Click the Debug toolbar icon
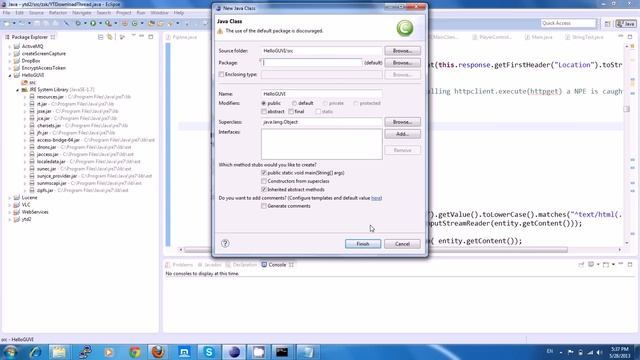This screenshot has width=640, height=360. point(78,23)
